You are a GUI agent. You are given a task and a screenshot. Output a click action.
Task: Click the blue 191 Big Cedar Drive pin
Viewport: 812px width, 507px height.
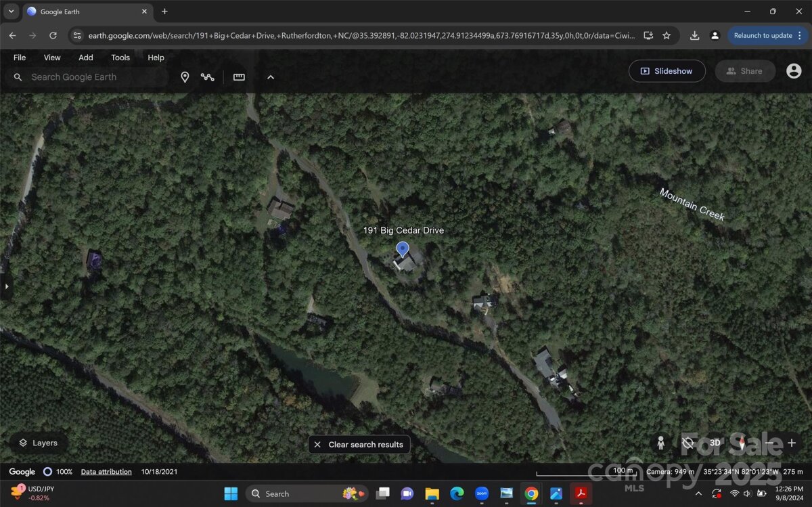[403, 250]
